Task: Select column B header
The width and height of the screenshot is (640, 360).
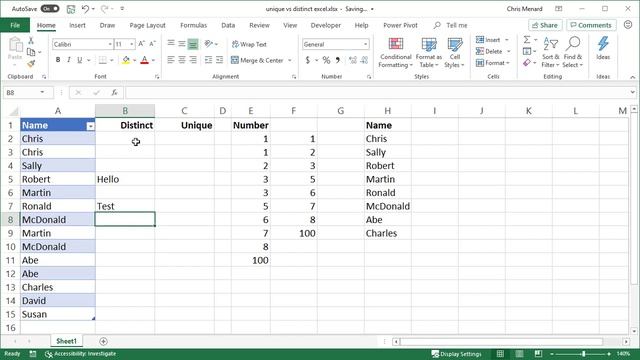Action: coord(125,111)
